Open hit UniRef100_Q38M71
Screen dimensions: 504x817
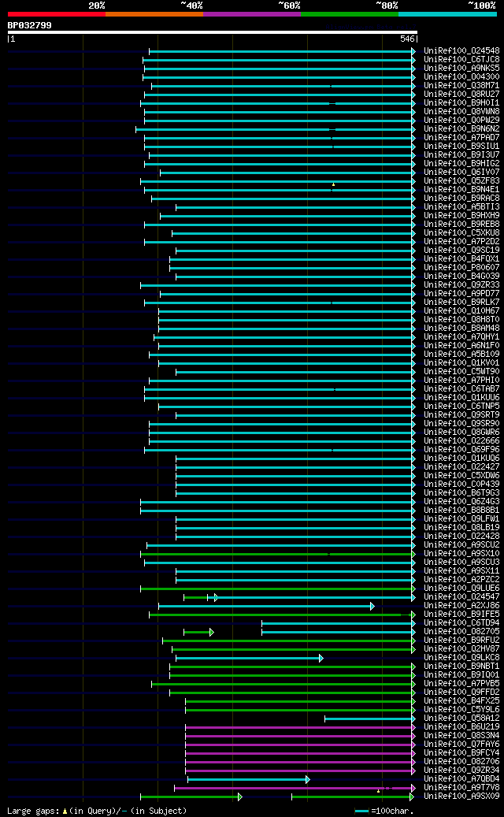click(x=461, y=85)
